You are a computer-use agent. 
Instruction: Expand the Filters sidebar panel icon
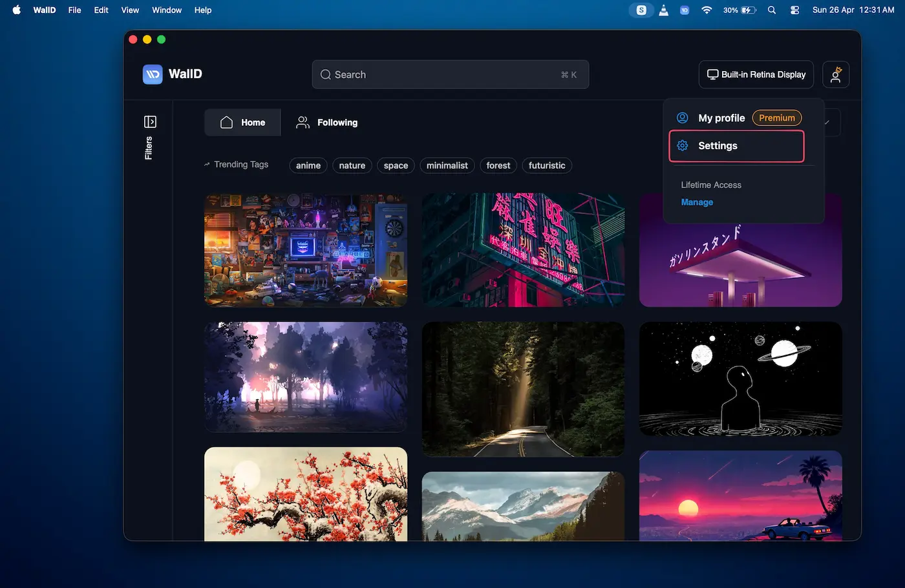coord(150,122)
